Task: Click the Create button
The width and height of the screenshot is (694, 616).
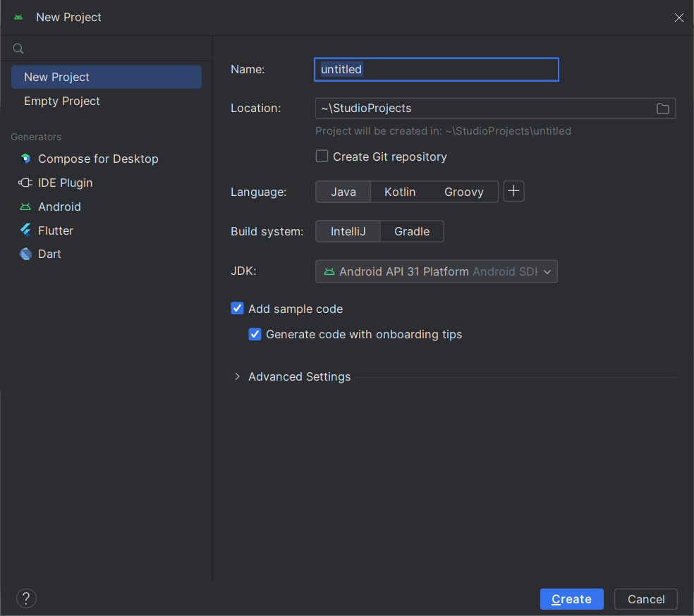Action: [x=571, y=599]
